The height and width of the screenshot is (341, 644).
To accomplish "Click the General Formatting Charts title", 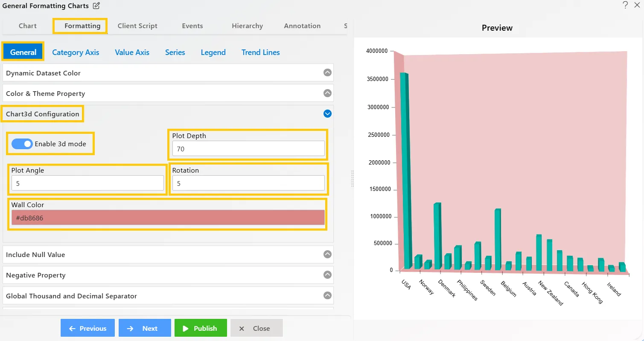I will tap(46, 6).
